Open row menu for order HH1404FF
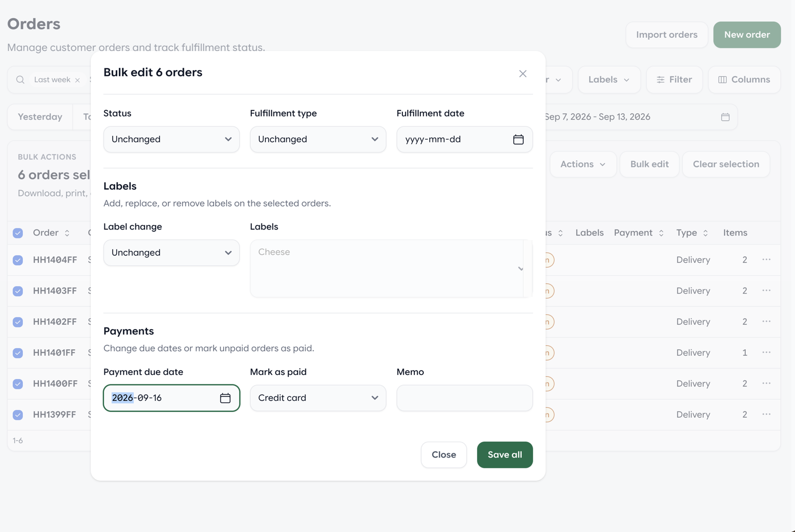This screenshot has width=795, height=532. click(767, 260)
